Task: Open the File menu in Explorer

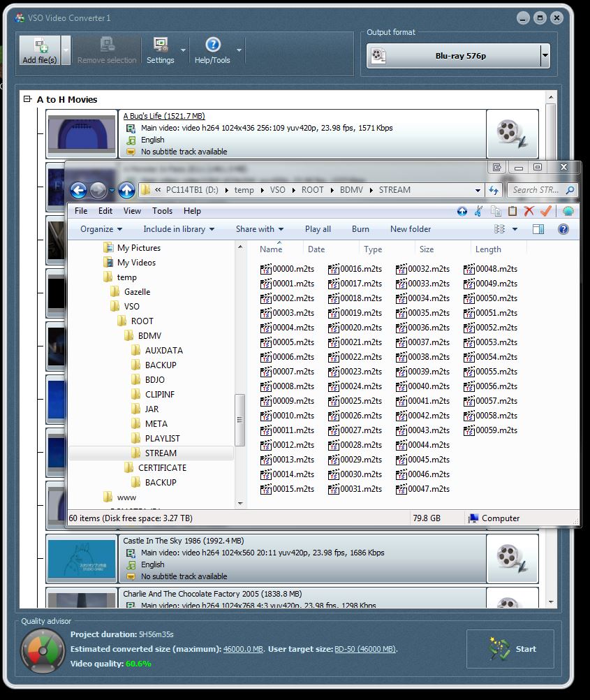Action: point(81,211)
